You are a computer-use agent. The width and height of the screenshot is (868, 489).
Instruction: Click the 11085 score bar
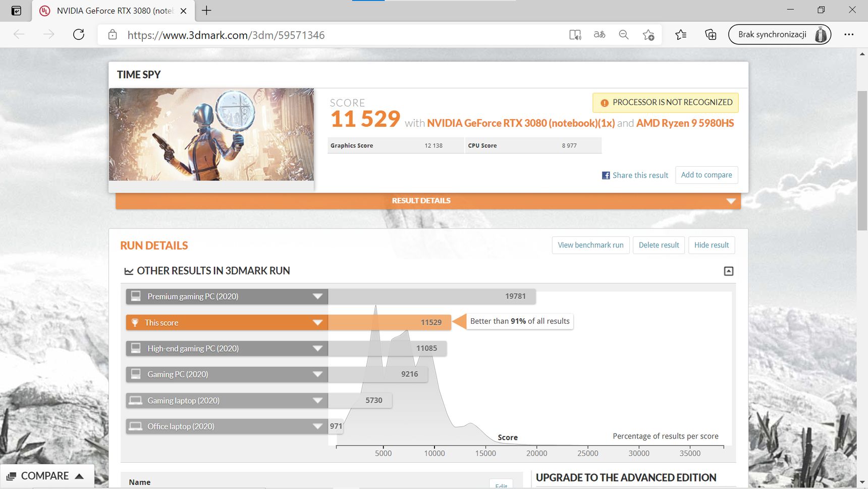387,349
